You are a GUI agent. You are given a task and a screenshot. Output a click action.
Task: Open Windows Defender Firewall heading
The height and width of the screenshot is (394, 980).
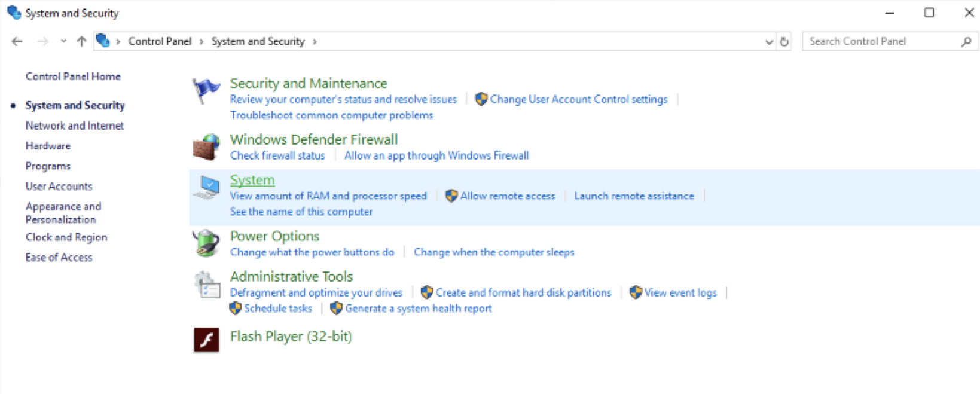[314, 140]
